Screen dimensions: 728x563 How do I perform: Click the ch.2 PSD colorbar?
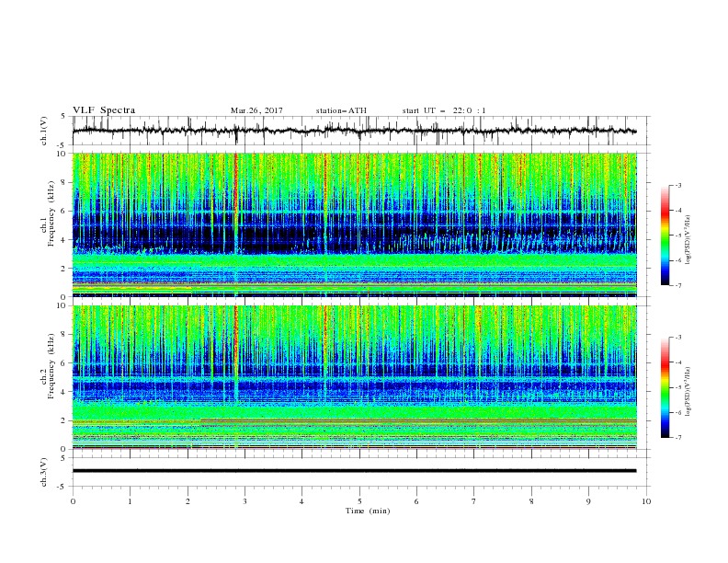pos(665,387)
